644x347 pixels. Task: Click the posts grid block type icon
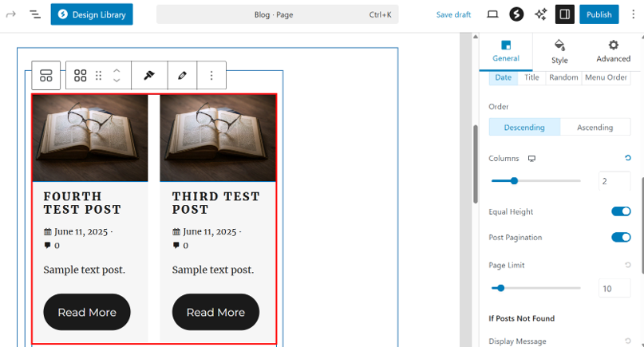tap(80, 76)
